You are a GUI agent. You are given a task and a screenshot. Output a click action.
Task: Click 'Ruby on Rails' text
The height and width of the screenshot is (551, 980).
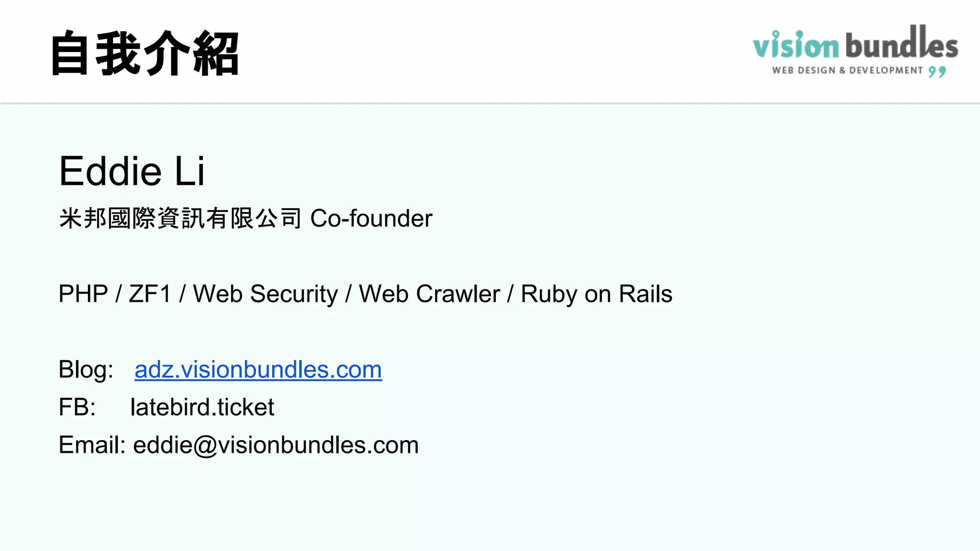tap(597, 294)
